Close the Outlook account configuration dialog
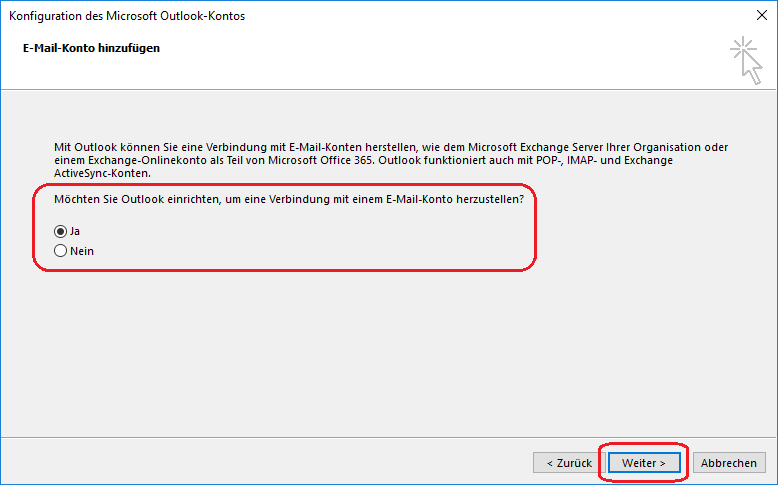This screenshot has width=778, height=485. [762, 15]
